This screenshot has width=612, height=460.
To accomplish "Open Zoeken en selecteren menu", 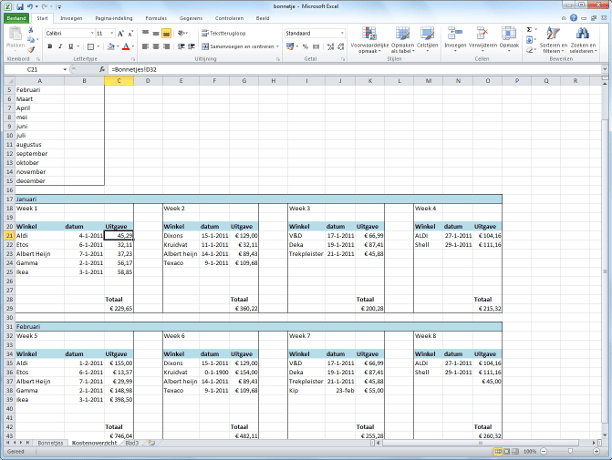I will pyautogui.click(x=583, y=40).
